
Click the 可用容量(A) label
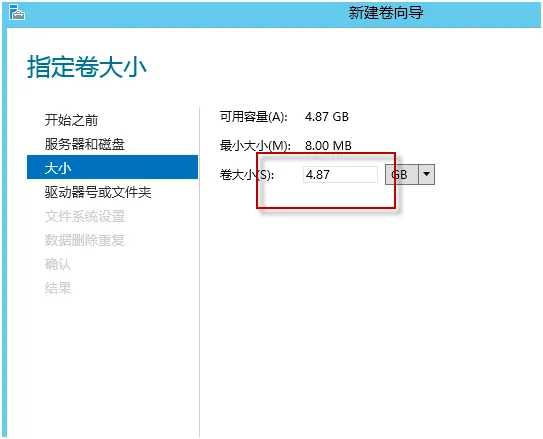(x=253, y=117)
